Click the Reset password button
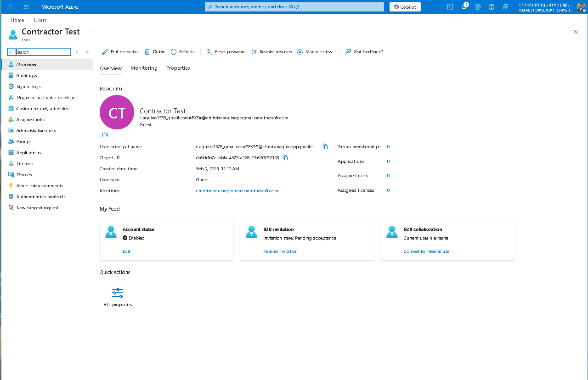588x380 pixels. [226, 52]
